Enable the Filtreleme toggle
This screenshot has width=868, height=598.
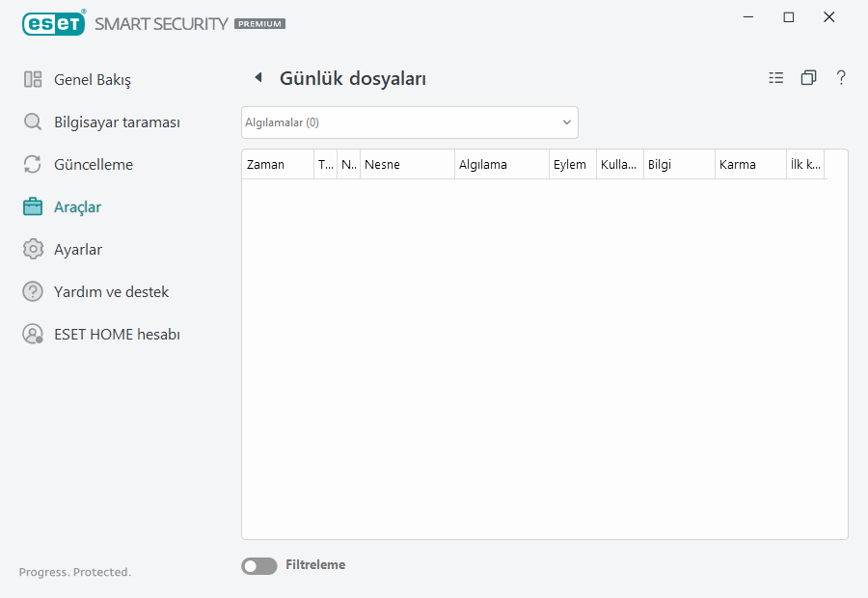pyautogui.click(x=258, y=565)
